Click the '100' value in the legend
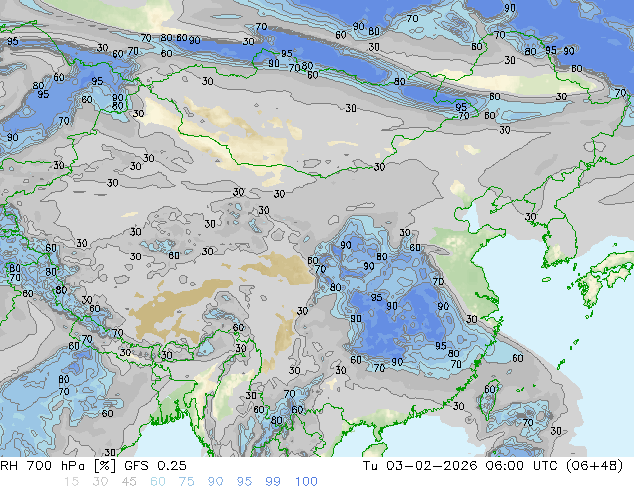The width and height of the screenshot is (634, 490). click(306, 482)
